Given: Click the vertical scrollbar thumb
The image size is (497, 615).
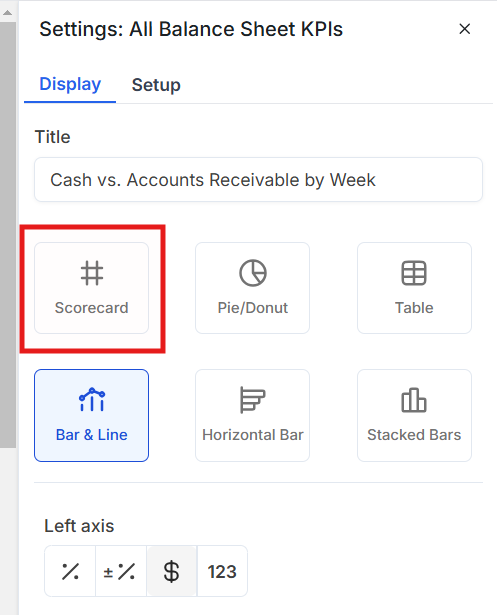Looking at the screenshot, I should point(7,235).
